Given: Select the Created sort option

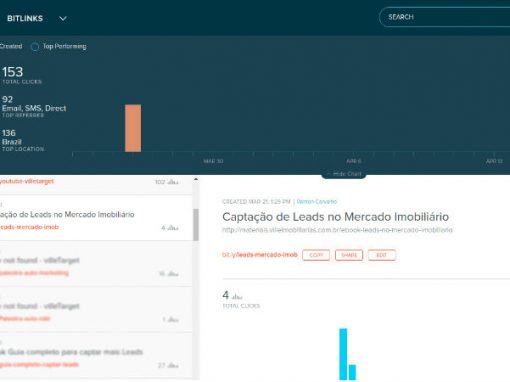Looking at the screenshot, I should tap(11, 46).
